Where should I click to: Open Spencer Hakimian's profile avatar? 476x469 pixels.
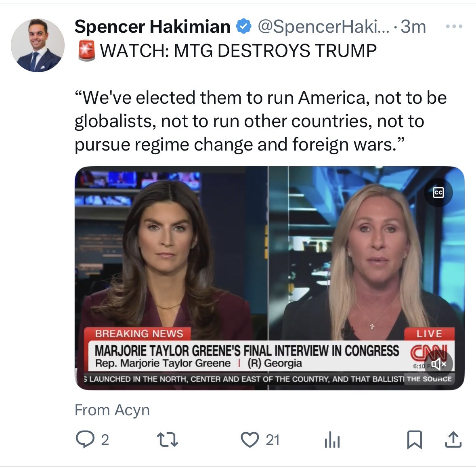[x=38, y=46]
